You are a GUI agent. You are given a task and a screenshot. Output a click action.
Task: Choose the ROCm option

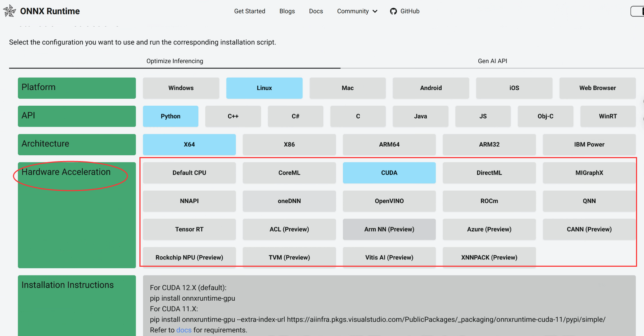[489, 201]
